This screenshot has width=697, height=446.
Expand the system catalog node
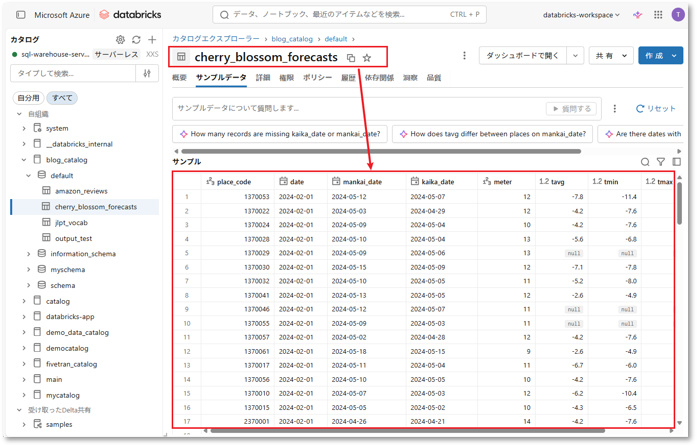(24, 128)
